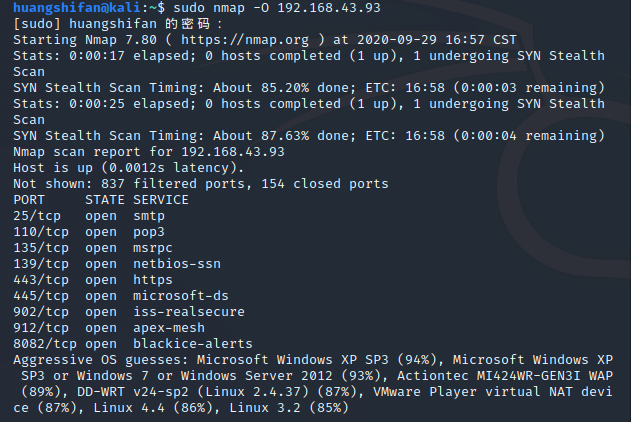Click the 443/tcp https port line
The image size is (631, 422).
point(93,280)
